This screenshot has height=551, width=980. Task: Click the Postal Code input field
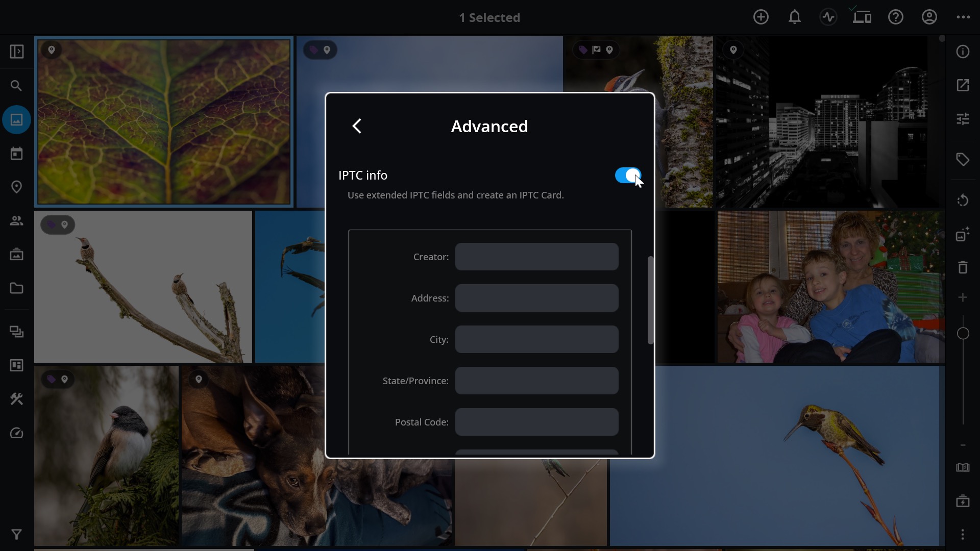[536, 422]
